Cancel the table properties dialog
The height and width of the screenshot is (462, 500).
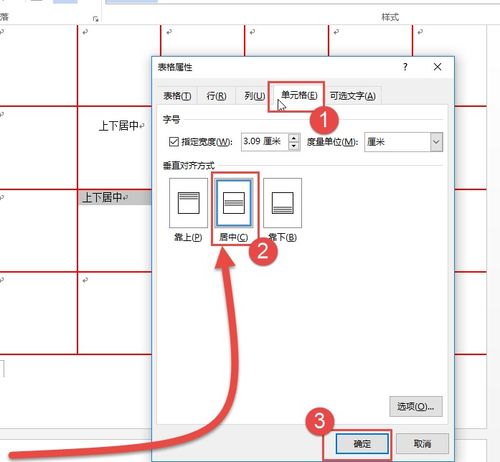click(422, 444)
